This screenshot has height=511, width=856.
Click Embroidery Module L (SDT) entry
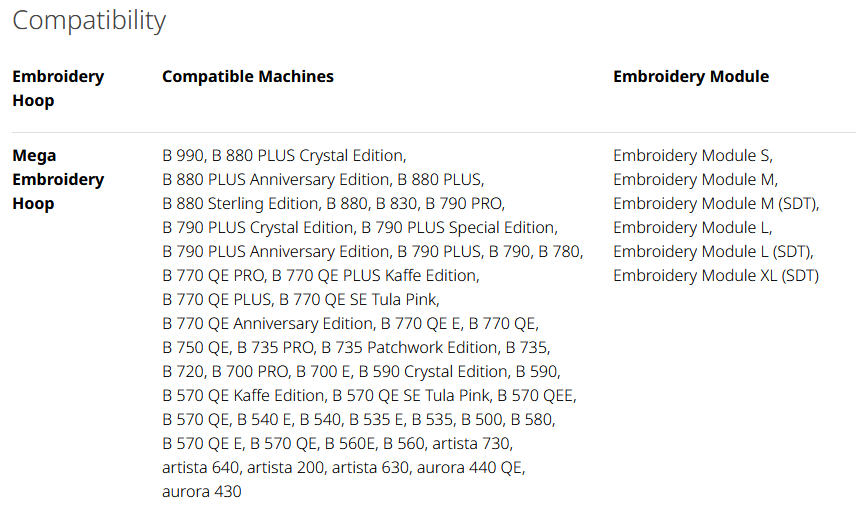tap(712, 252)
